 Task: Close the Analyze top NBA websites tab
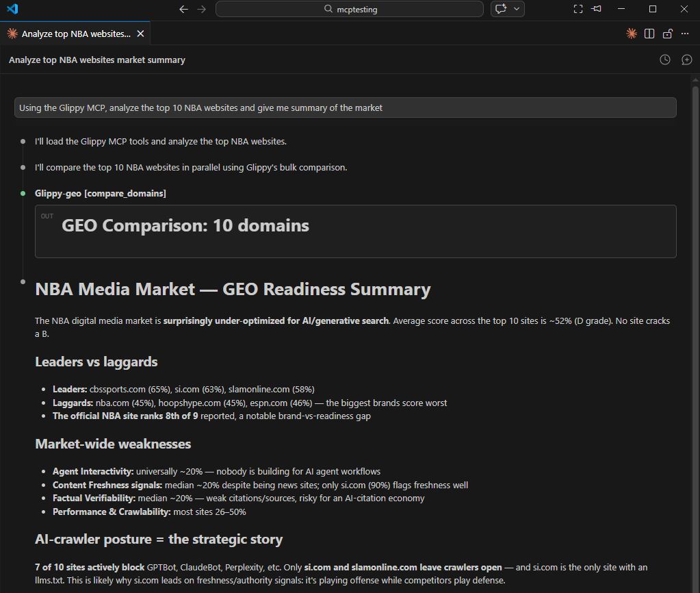tap(140, 34)
